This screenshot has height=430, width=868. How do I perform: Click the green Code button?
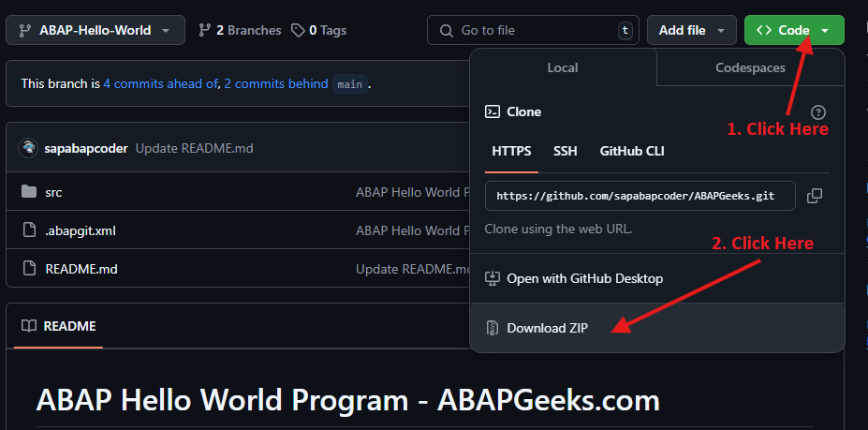794,30
